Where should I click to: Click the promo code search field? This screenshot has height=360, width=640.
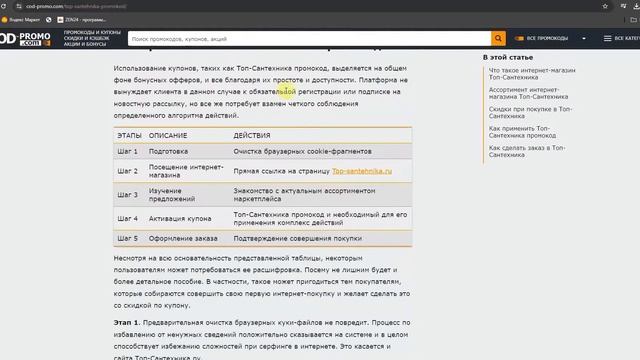pyautogui.click(x=309, y=39)
